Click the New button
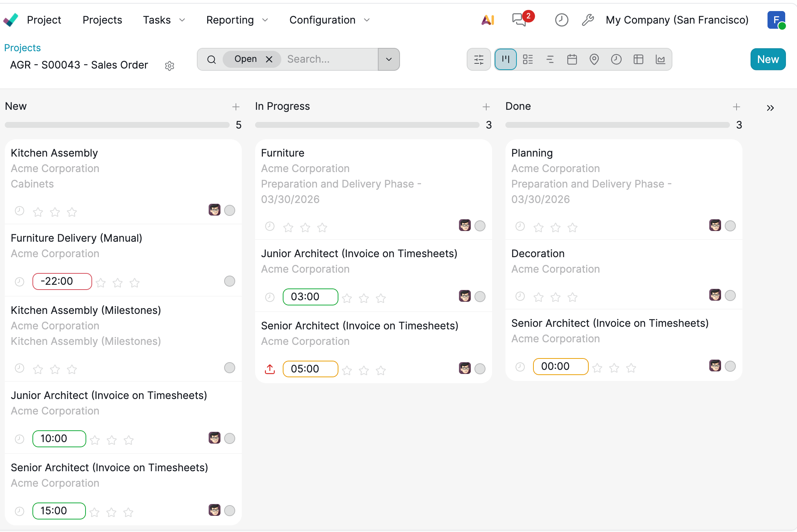 pos(768,59)
